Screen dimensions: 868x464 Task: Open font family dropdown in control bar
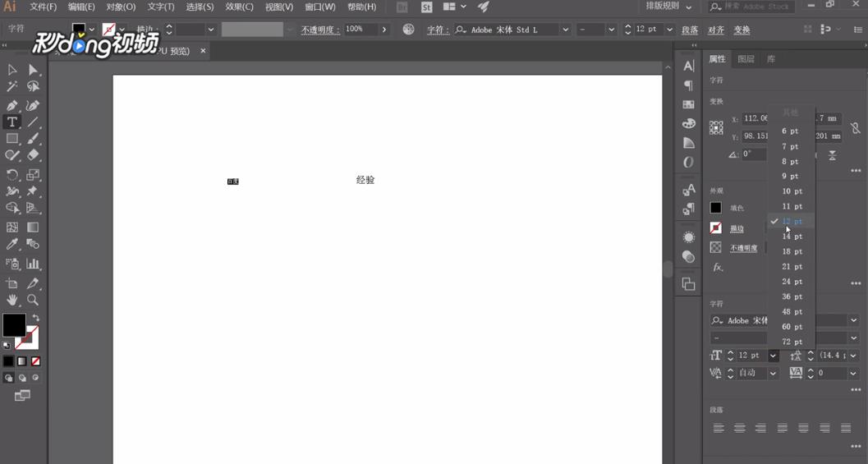click(x=565, y=30)
